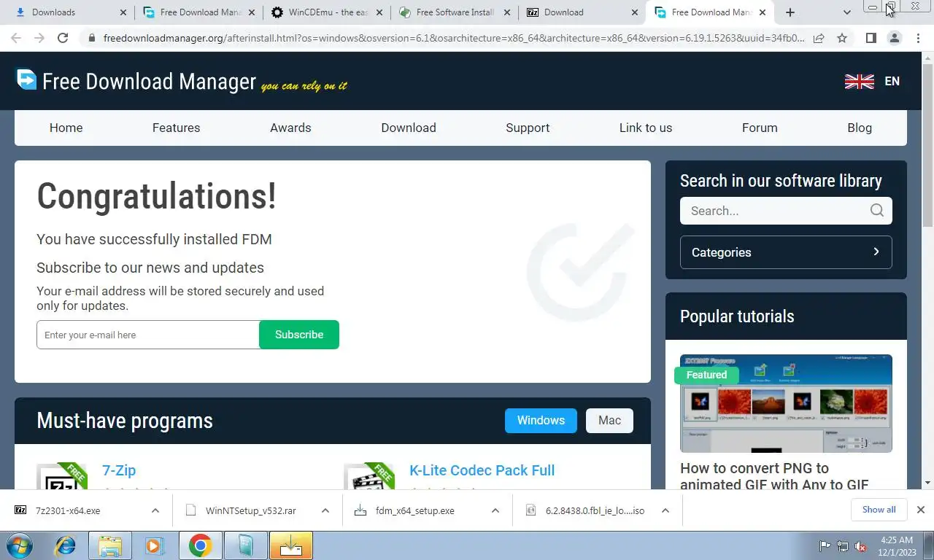Open the 7-Zip program link
Viewport: 934px width, 560px height.
click(x=119, y=470)
